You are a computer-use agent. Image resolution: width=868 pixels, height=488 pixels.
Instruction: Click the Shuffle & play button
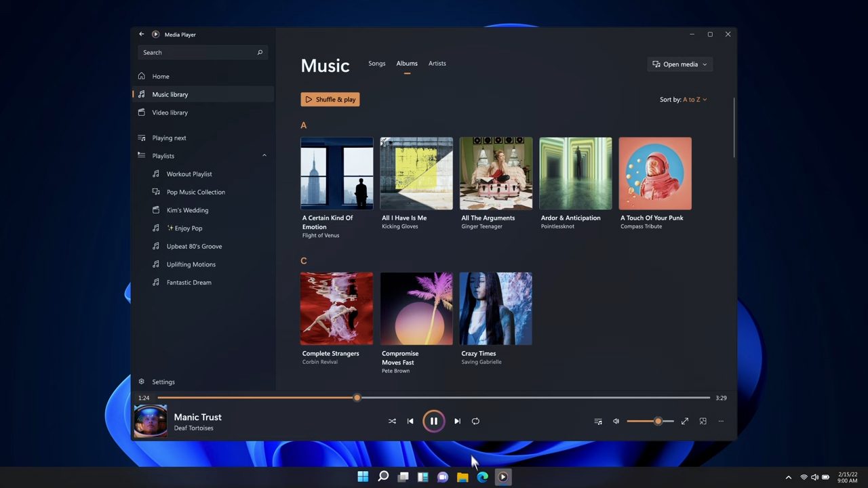pyautogui.click(x=330, y=99)
